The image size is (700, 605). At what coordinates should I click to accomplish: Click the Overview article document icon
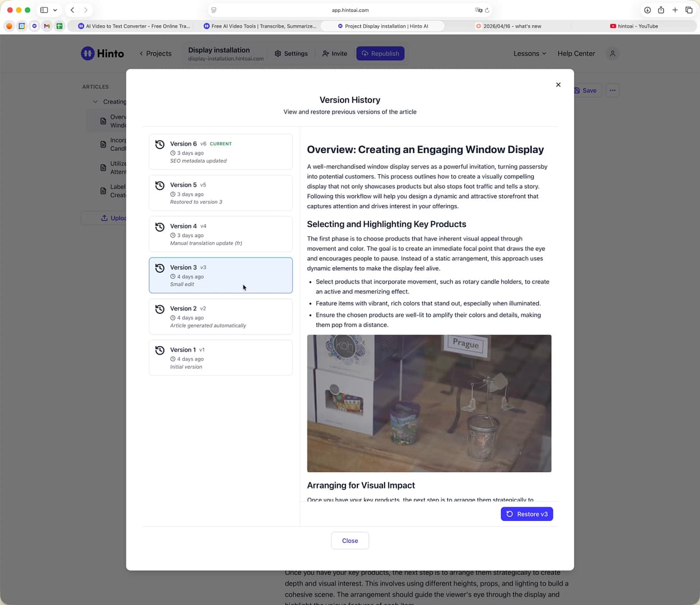[103, 121]
